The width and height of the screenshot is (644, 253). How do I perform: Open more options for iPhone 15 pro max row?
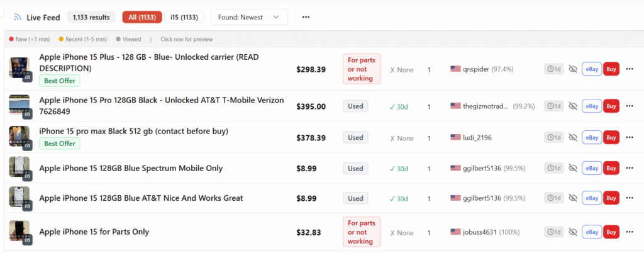point(630,137)
